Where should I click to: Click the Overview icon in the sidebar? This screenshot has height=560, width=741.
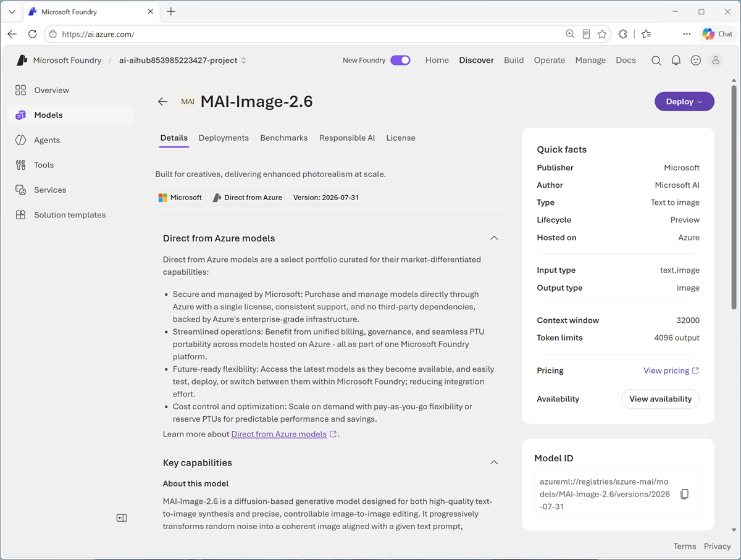20,90
